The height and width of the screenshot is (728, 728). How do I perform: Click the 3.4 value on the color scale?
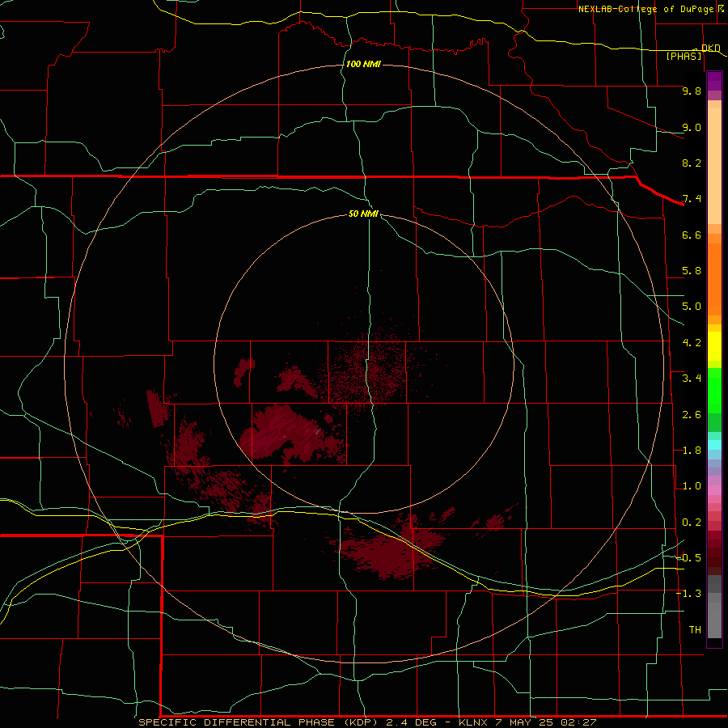click(692, 379)
